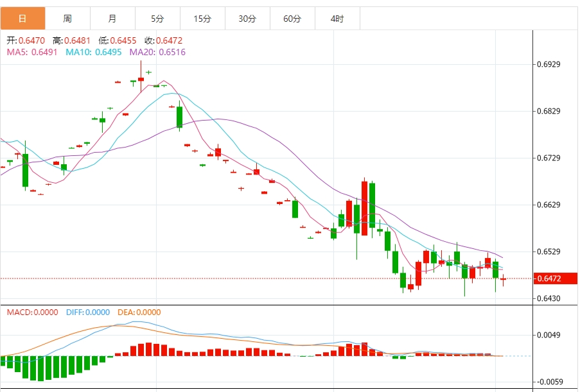Click the latest candlestick at the dotted price line
The width and height of the screenshot is (580, 392).
[503, 280]
